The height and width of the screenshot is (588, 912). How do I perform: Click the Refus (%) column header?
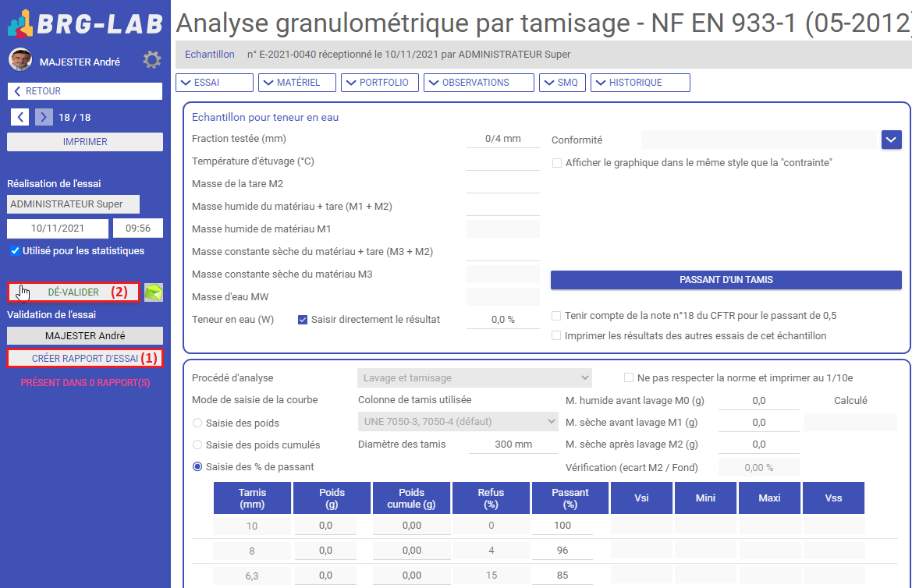[491, 498]
